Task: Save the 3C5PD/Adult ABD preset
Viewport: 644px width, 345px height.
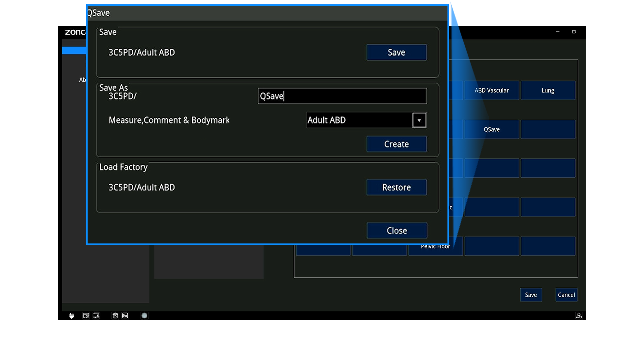Action: click(x=396, y=53)
